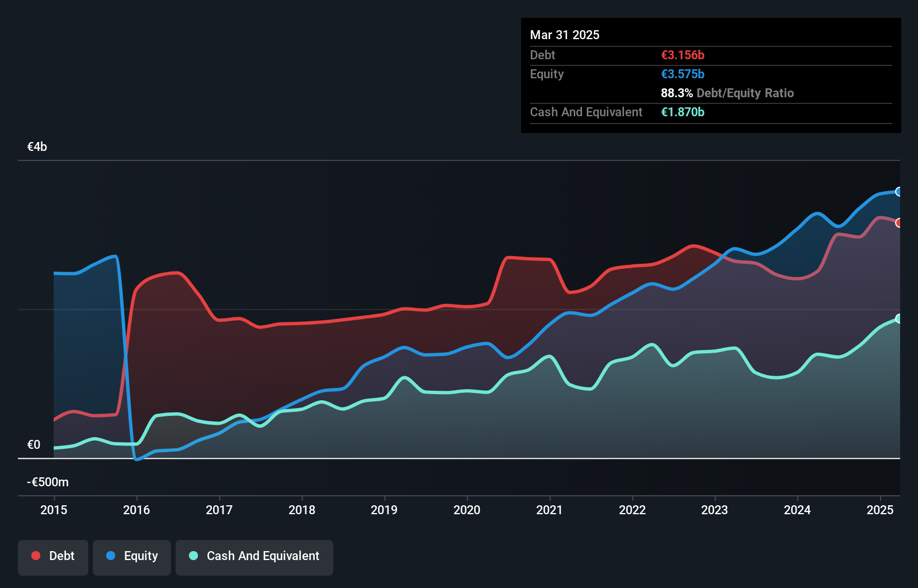Select the 2018 x-axis label
Viewport: 918px width, 588px height.
click(302, 510)
